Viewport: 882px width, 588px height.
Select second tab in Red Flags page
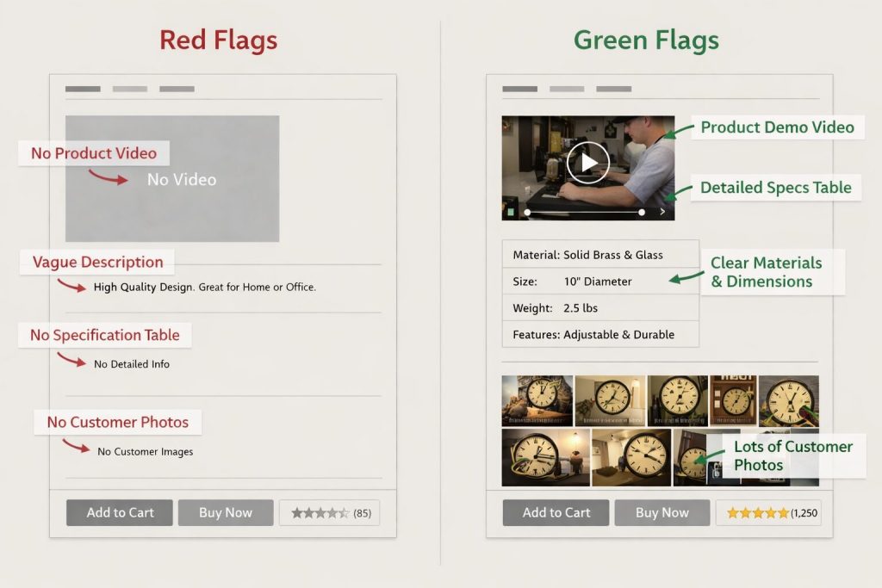130,89
